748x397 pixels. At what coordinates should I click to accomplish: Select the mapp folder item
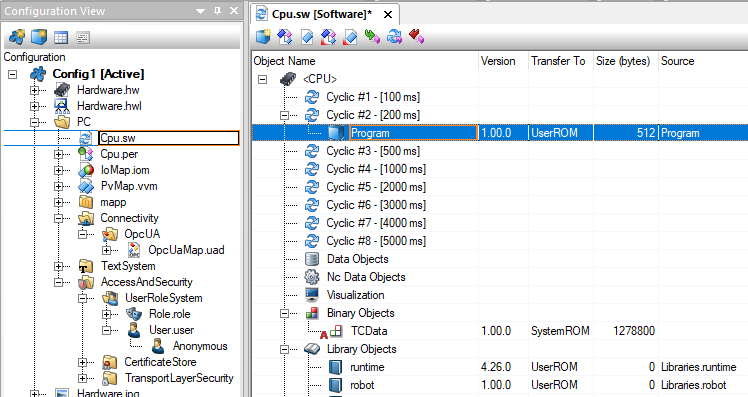coord(113,202)
